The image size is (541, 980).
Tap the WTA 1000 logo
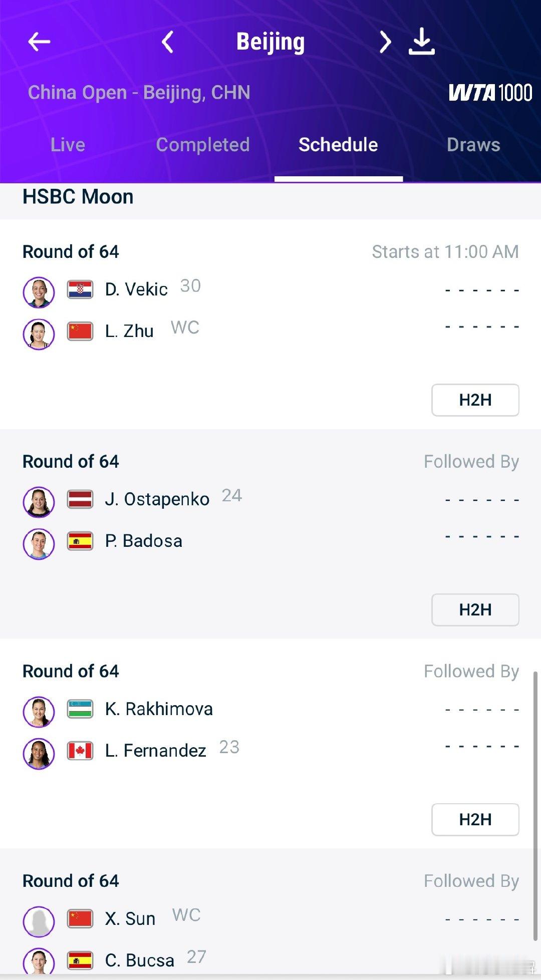(x=490, y=93)
